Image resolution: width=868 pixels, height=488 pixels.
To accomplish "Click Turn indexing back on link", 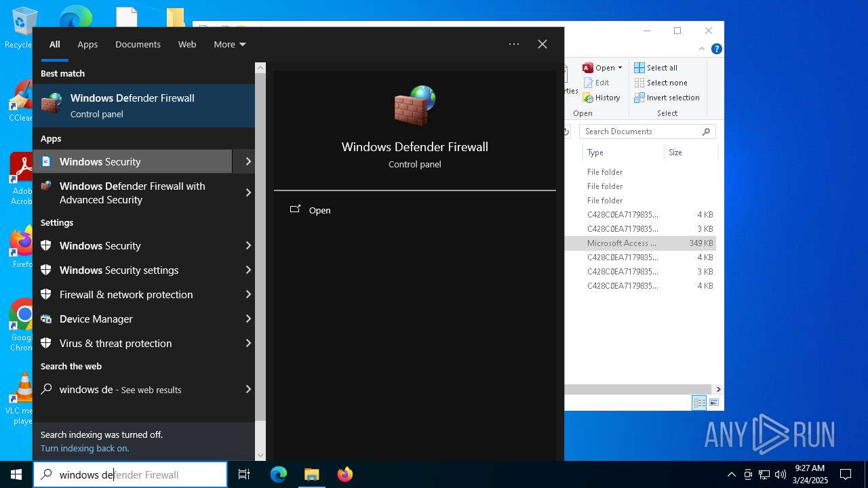I will [x=85, y=448].
